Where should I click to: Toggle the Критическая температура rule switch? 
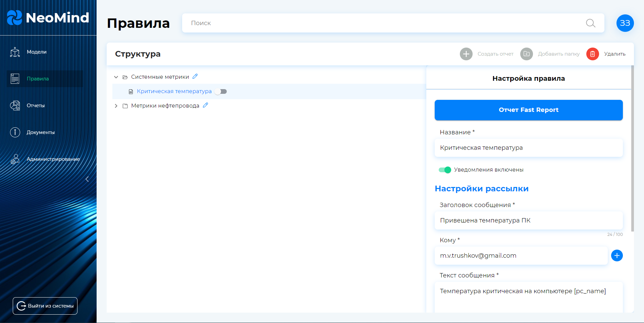221,91
